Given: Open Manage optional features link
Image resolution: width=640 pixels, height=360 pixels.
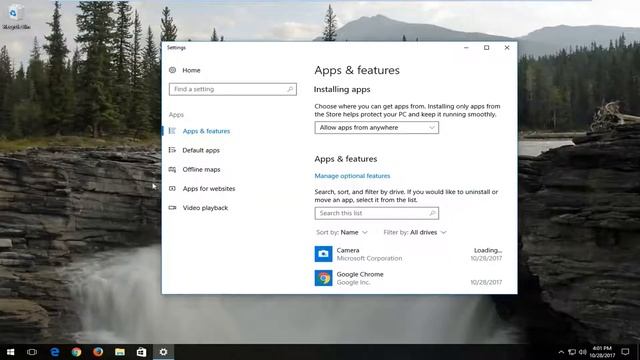Looking at the screenshot, I should [352, 176].
